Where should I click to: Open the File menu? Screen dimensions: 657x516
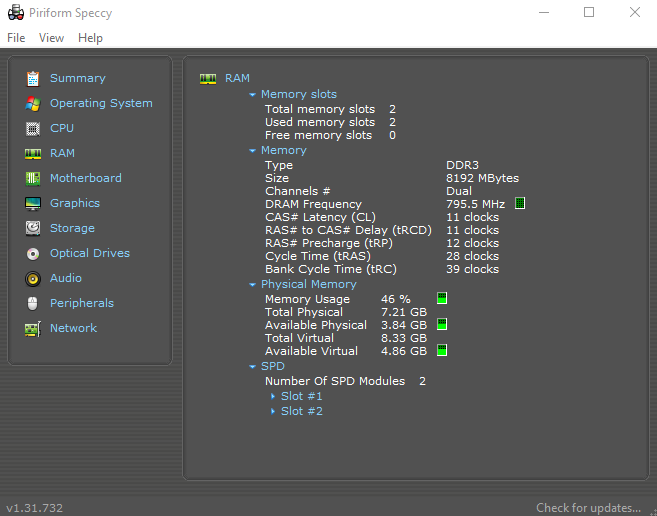click(16, 38)
